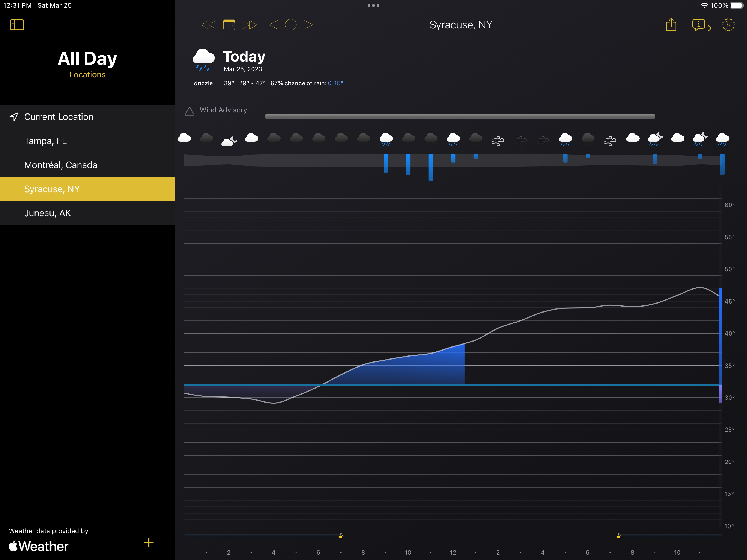
Task: Tap the 60° axis label
Action: [x=730, y=205]
